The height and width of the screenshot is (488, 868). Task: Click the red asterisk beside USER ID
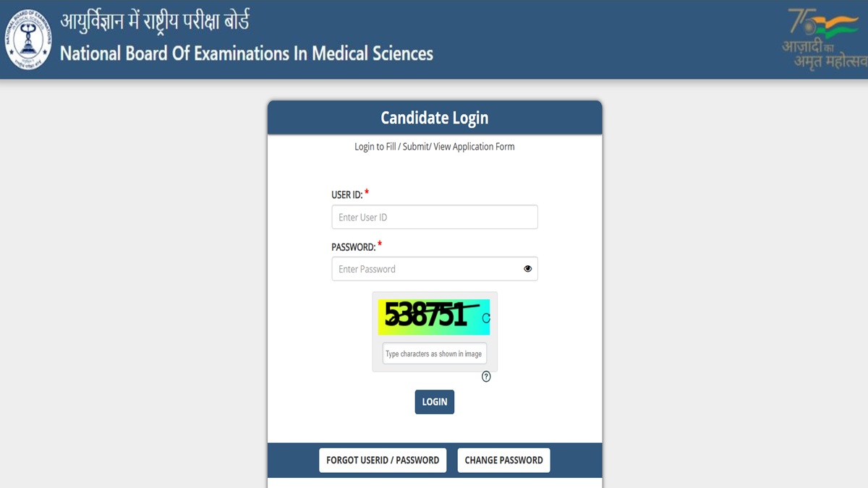pyautogui.click(x=367, y=193)
